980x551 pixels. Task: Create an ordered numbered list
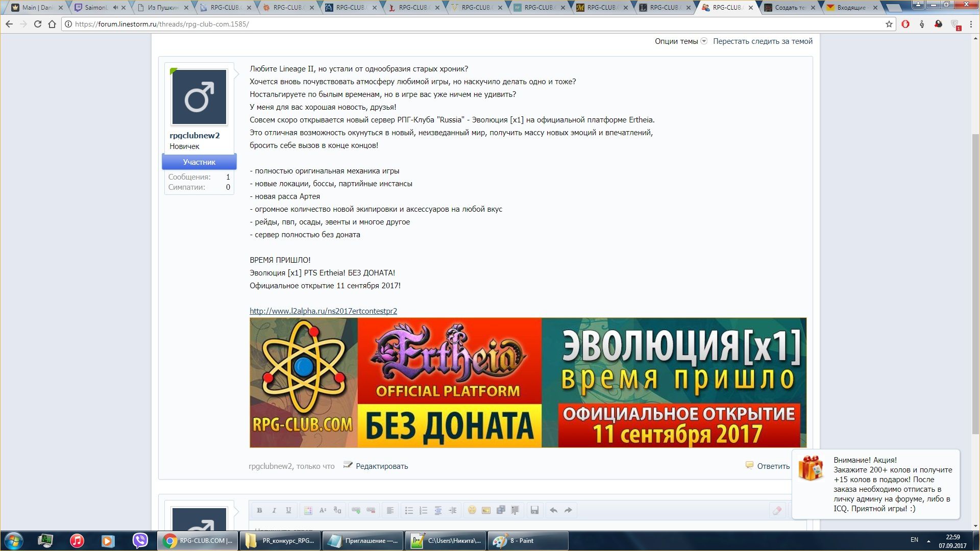423,510
